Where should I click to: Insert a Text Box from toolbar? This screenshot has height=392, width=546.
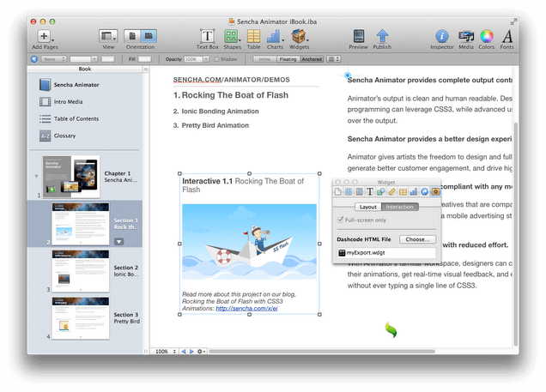pos(207,36)
